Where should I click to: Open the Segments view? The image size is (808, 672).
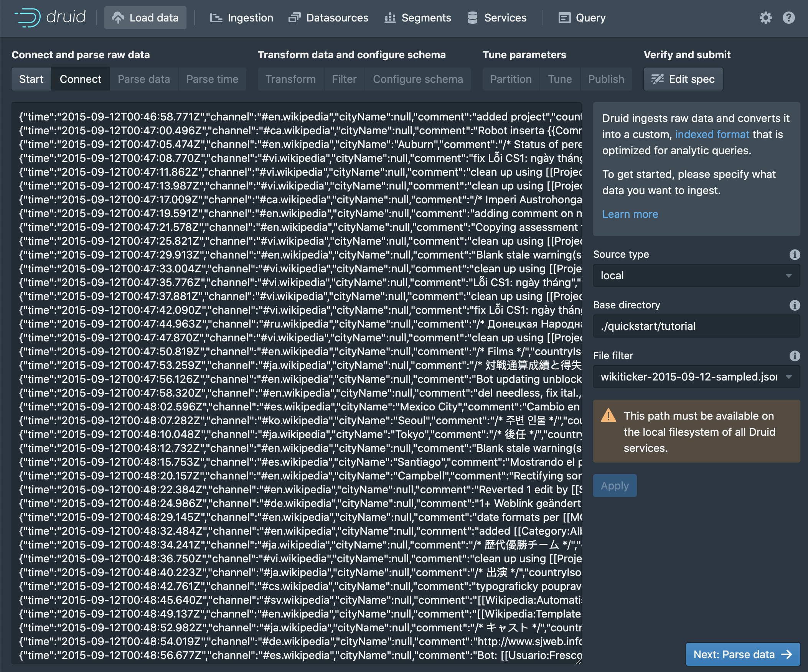[x=418, y=18]
